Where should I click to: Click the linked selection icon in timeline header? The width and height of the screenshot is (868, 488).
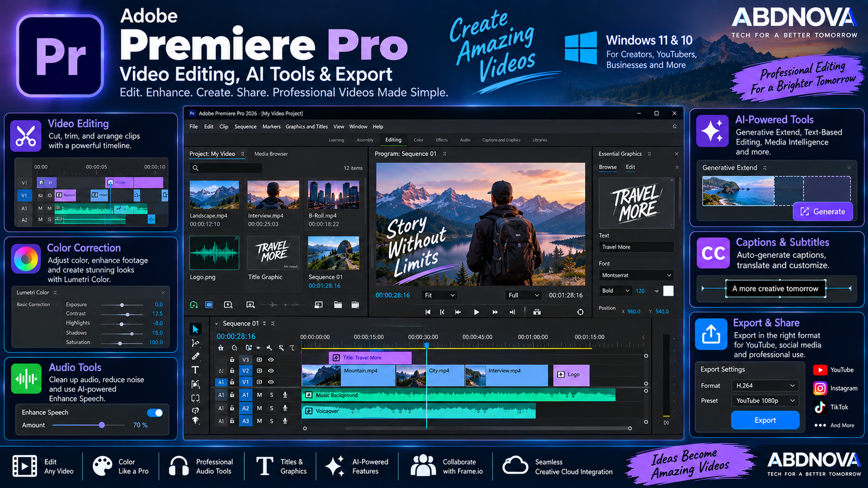point(248,348)
